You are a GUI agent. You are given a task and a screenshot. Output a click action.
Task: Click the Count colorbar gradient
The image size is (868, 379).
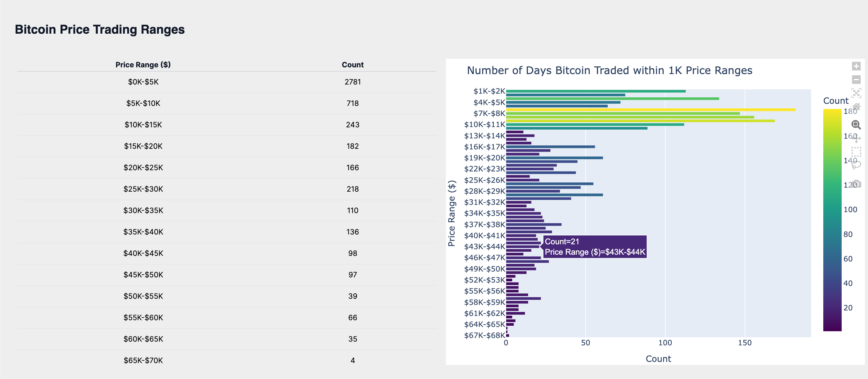coord(832,220)
